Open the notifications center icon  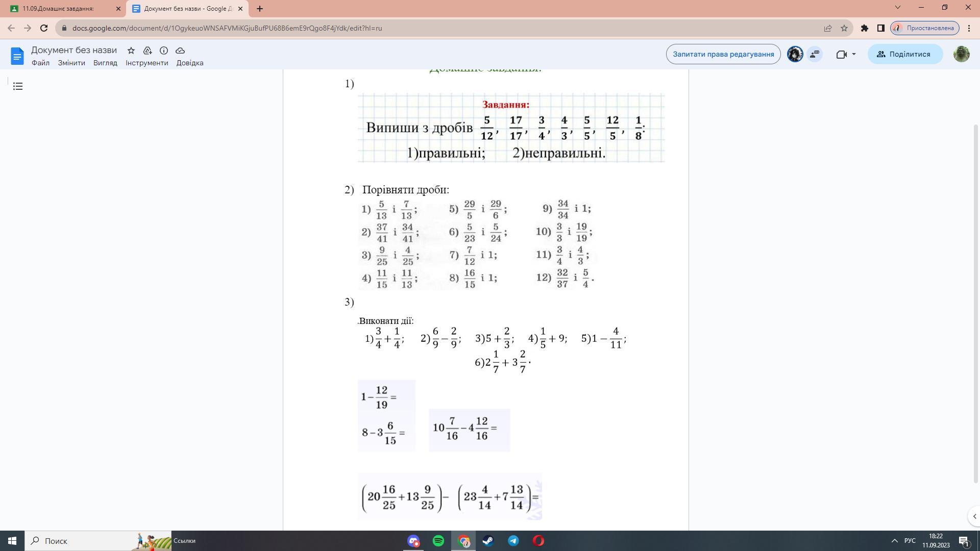(964, 541)
